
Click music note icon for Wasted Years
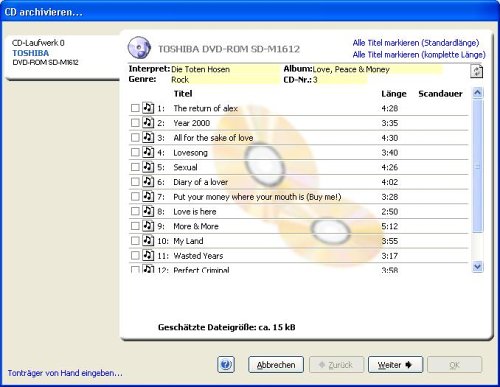148,255
